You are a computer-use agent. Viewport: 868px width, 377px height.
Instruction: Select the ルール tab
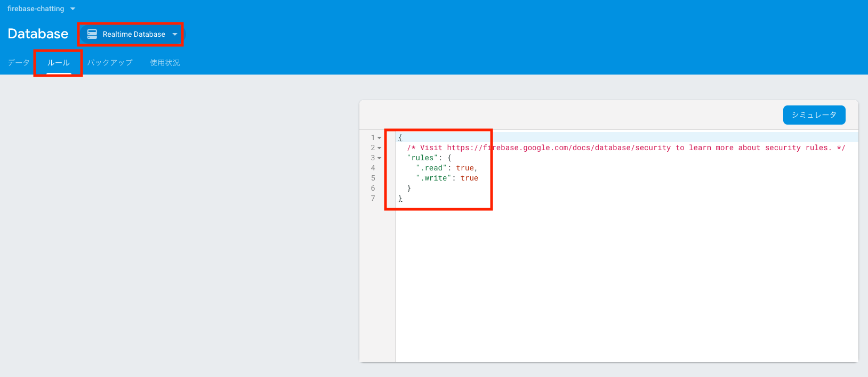coord(59,62)
